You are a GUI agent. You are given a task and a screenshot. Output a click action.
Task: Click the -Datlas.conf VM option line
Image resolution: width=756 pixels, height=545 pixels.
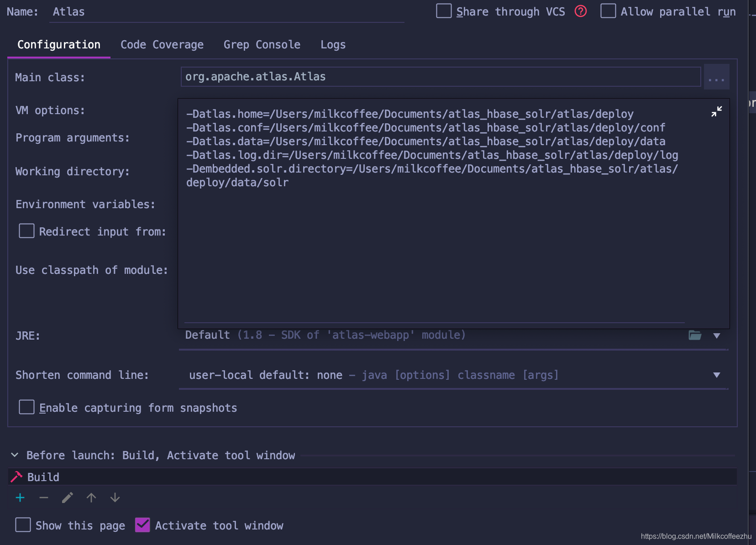[426, 128]
